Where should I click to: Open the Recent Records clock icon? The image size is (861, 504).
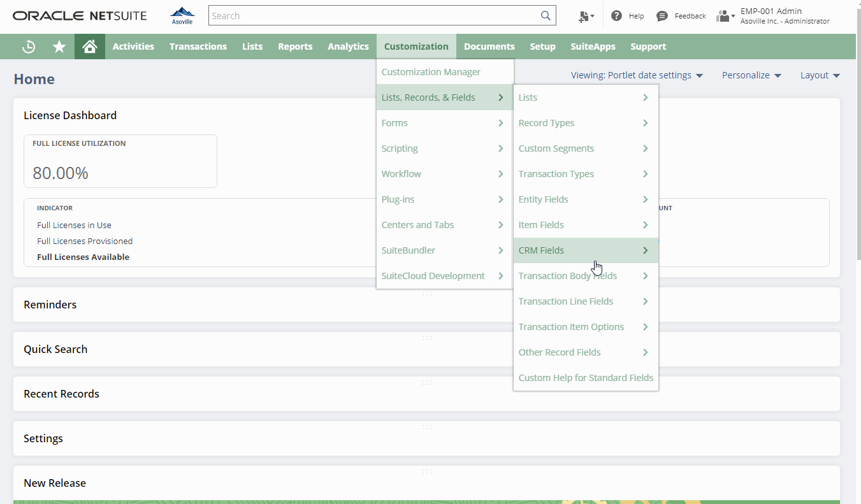point(29,47)
